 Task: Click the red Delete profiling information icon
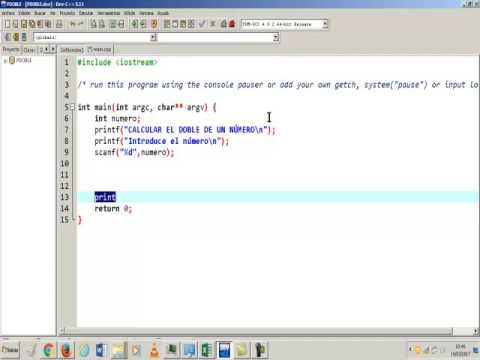(x=232, y=24)
